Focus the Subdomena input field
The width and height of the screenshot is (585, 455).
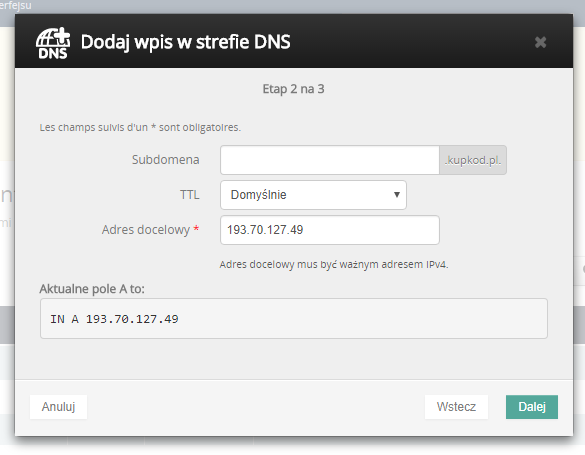330,160
